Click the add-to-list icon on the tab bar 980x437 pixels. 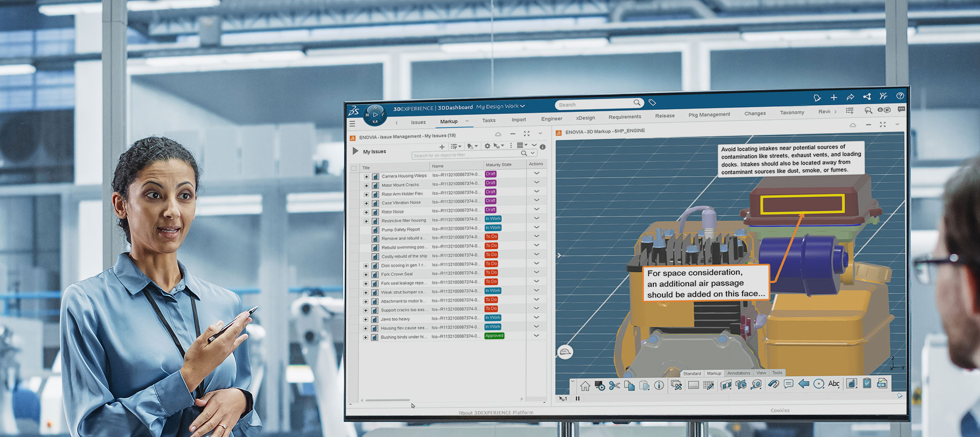click(850, 110)
